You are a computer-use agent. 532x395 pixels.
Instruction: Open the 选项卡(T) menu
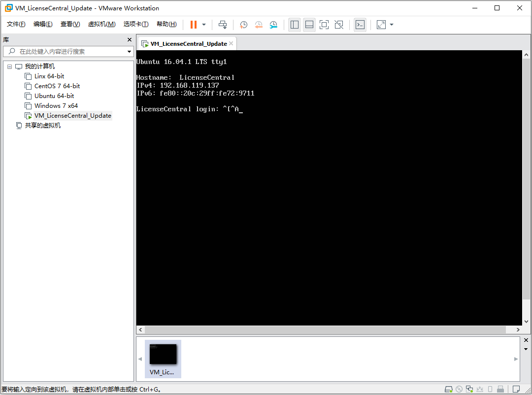pyautogui.click(x=136, y=24)
